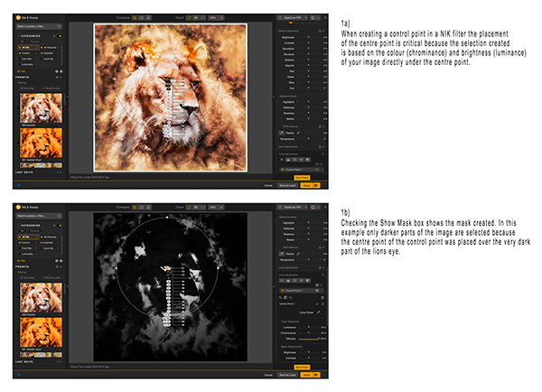
Task: Click Send as Layer in 1b screenshot
Action: [x=287, y=375]
